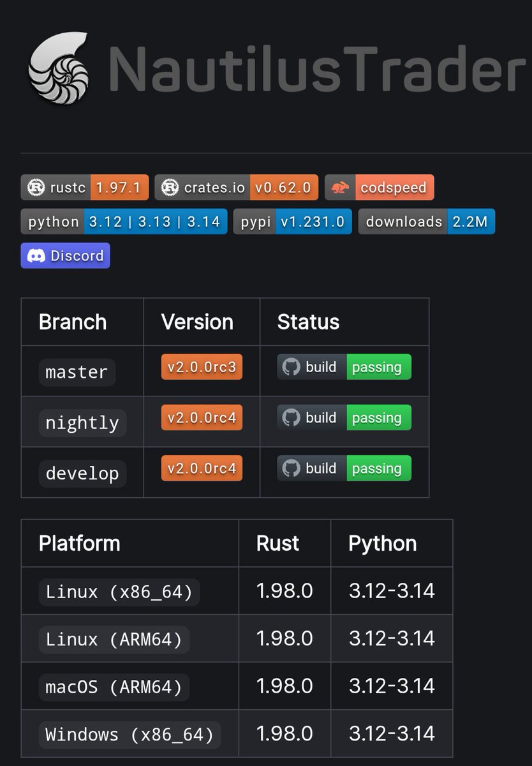Click the Discord logo icon

(x=36, y=255)
